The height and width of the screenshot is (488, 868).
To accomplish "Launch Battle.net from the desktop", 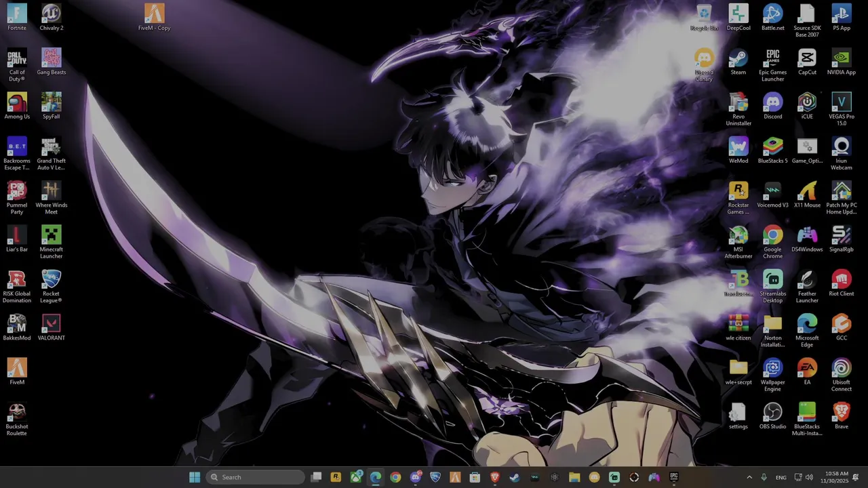I will point(773,18).
